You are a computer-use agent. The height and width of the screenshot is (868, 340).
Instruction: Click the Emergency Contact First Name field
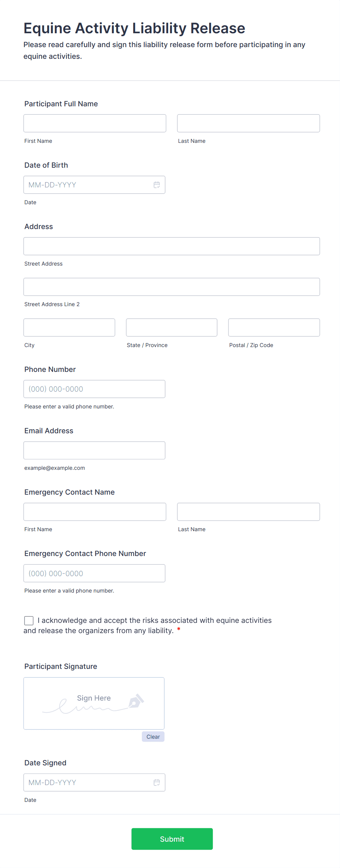point(94,512)
